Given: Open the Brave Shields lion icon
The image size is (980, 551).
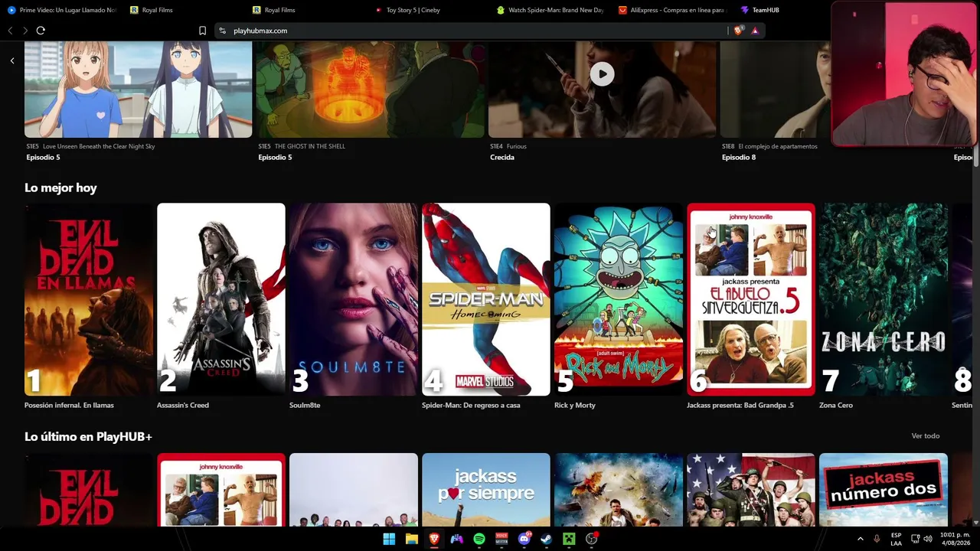Looking at the screenshot, I should click(x=738, y=31).
